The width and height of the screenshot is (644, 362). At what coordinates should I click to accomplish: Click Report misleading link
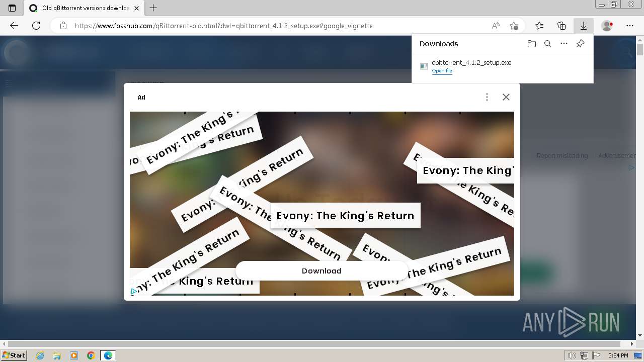pos(562,156)
